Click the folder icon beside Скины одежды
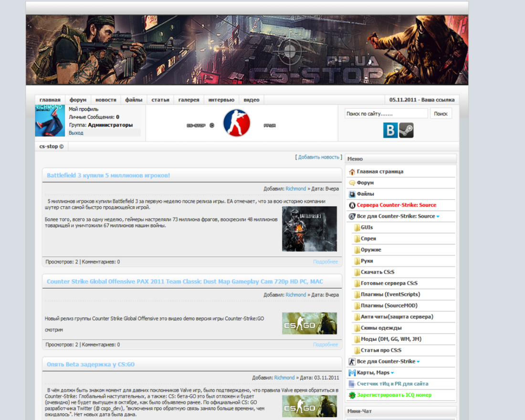 [x=357, y=328]
